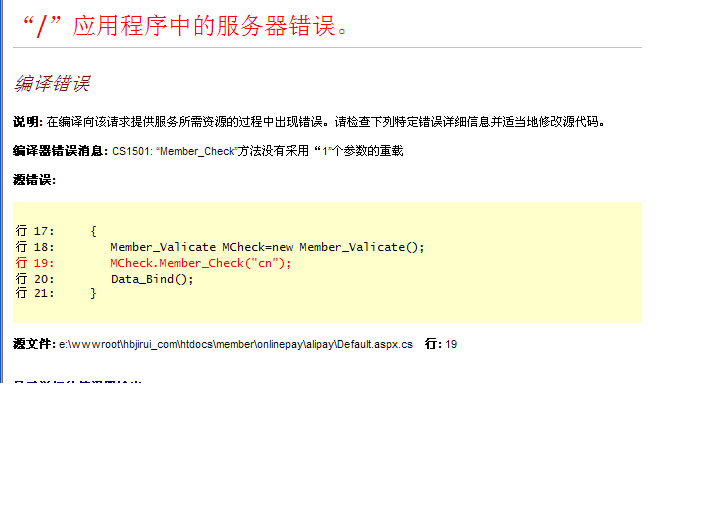721x512 pixels.
Task: Click the 行 17 line number
Action: click(35, 231)
